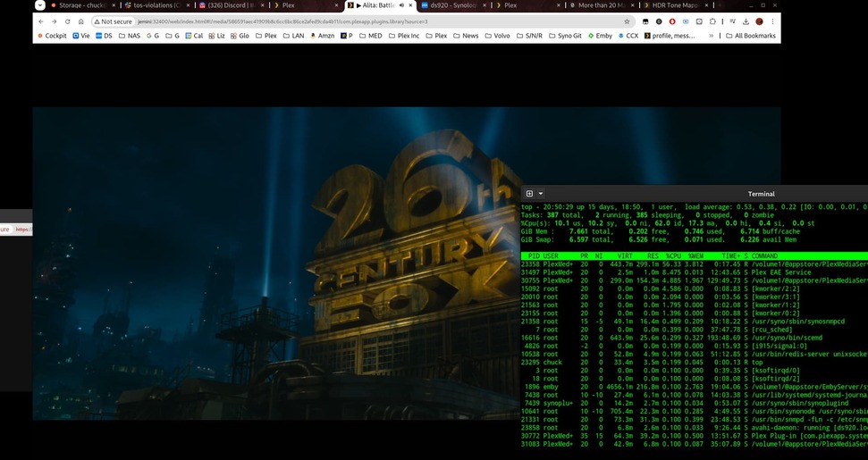The height and width of the screenshot is (460, 868).
Task: Select the chuck user top process row
Action: pos(695,362)
